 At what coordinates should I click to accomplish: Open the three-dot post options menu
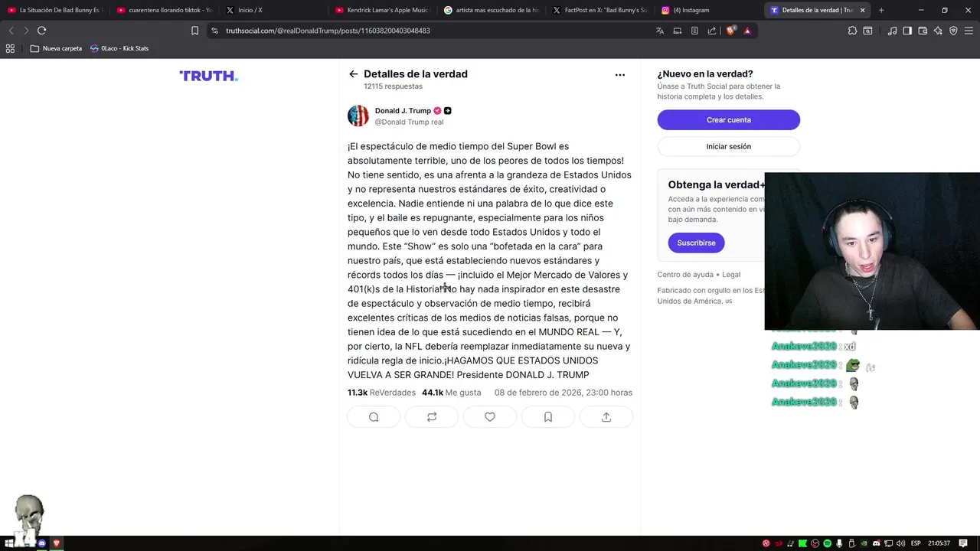620,75
